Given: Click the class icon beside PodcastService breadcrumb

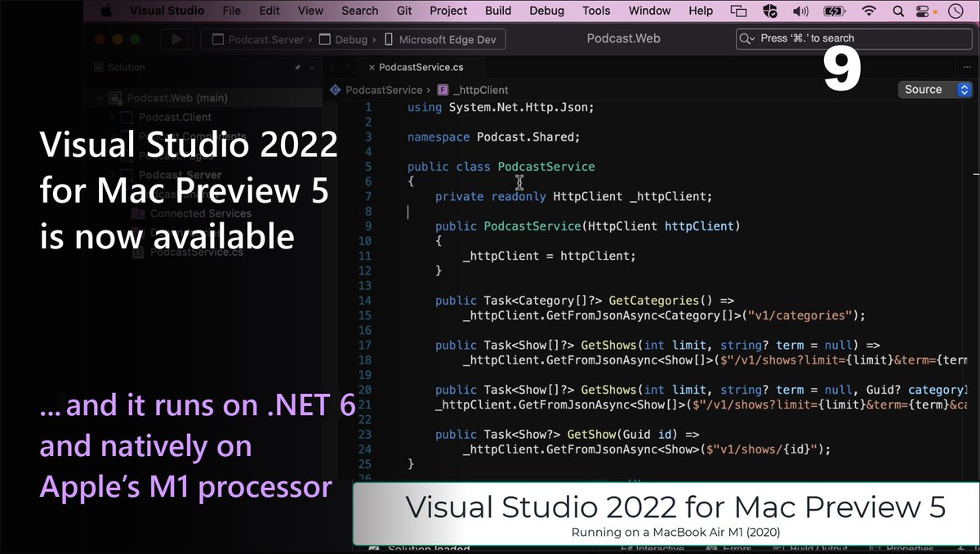Looking at the screenshot, I should 335,90.
